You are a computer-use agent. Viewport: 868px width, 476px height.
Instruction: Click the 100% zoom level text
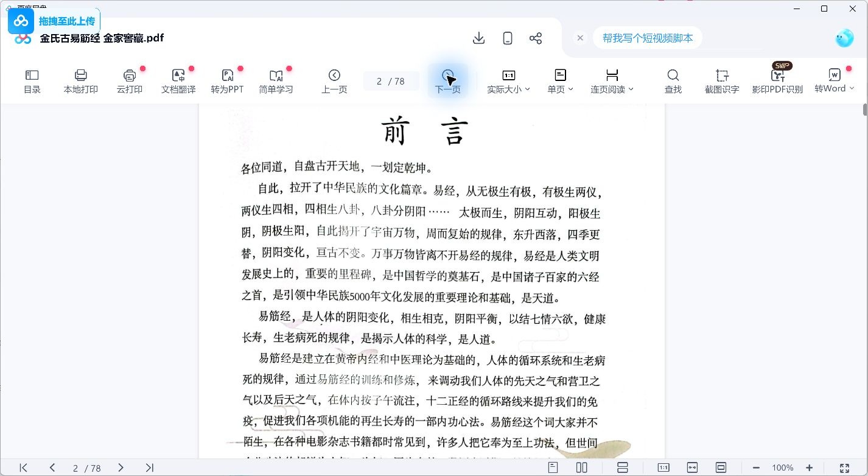[782, 468]
